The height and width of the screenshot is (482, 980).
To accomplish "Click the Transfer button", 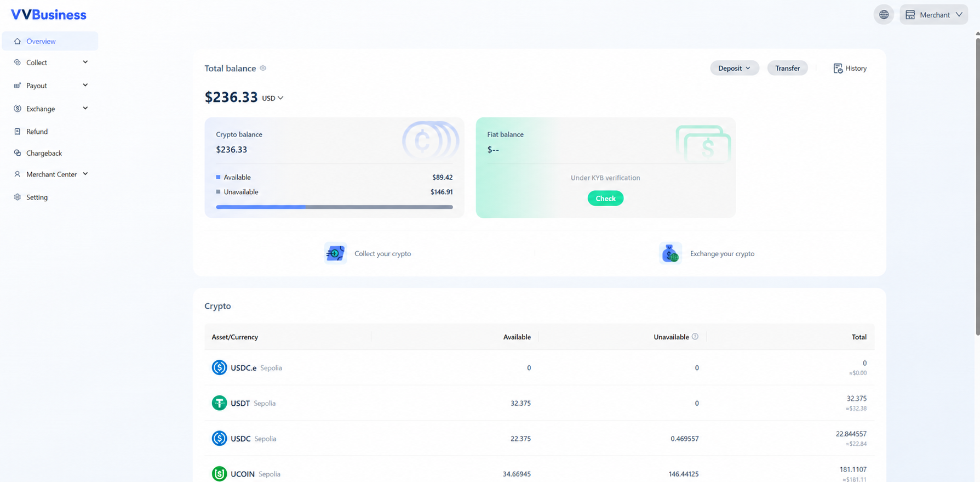I will 787,68.
